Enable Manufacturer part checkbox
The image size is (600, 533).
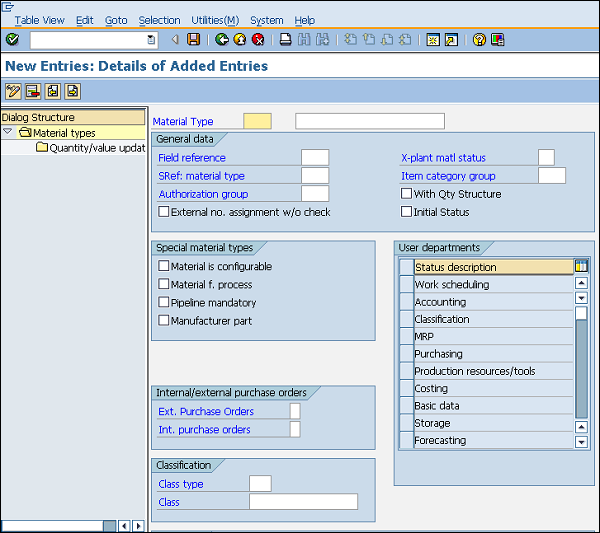click(164, 320)
